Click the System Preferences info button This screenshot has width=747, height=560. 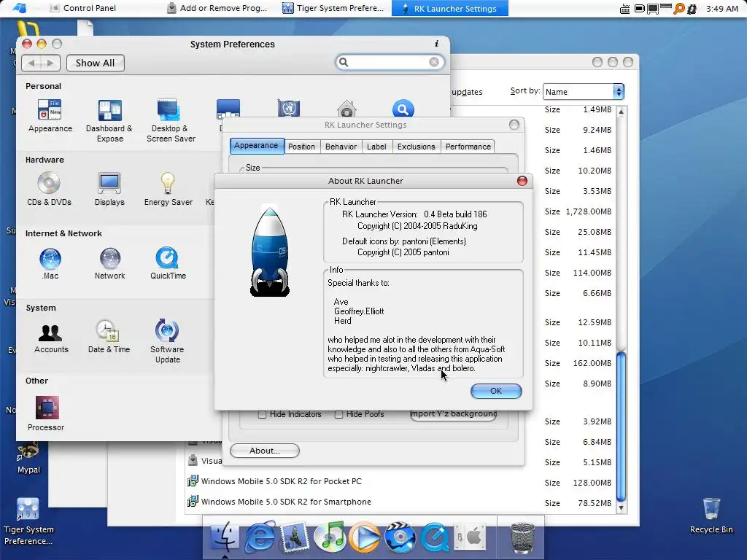[436, 43]
